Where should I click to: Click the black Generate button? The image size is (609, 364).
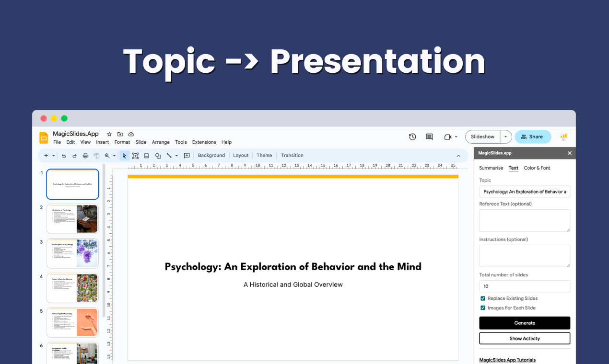point(525,323)
